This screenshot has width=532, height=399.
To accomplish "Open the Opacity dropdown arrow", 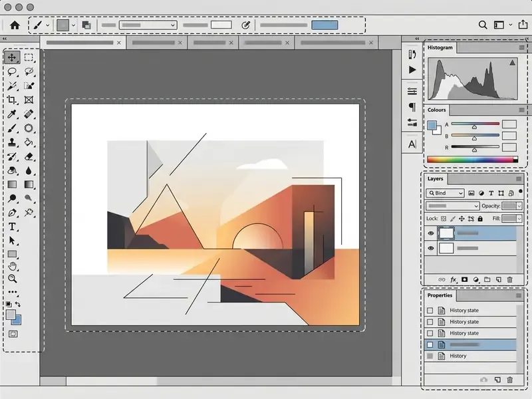I will tap(519, 206).
